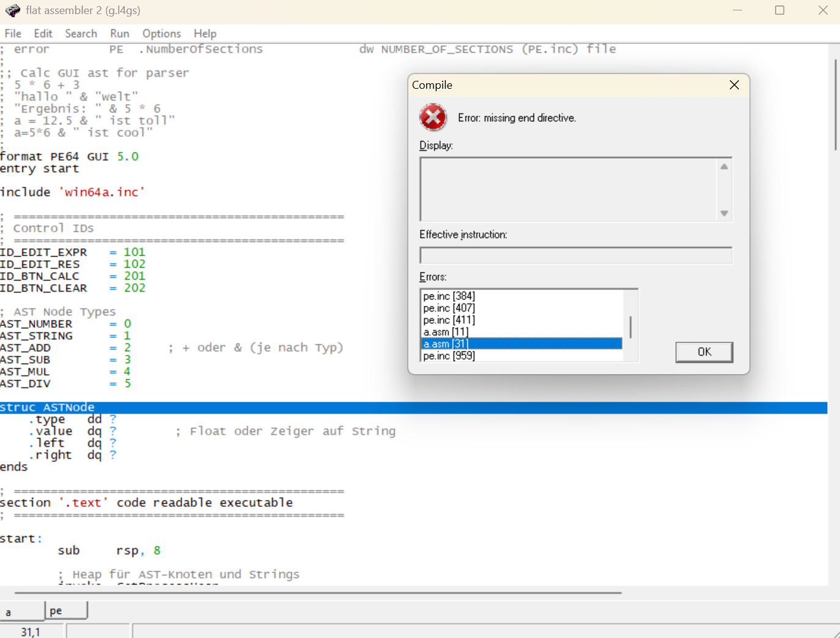Click the editor horizontal scrollbar
The image size is (840, 638).
click(318, 593)
